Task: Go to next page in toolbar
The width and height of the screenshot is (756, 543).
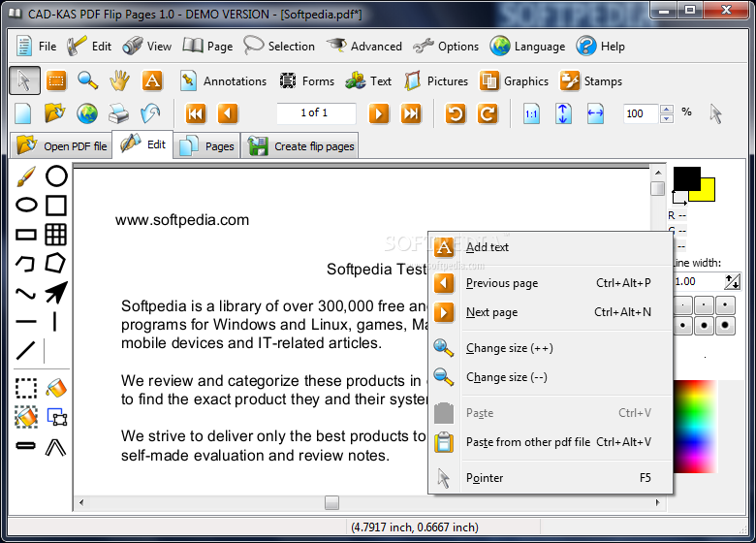Action: [379, 113]
